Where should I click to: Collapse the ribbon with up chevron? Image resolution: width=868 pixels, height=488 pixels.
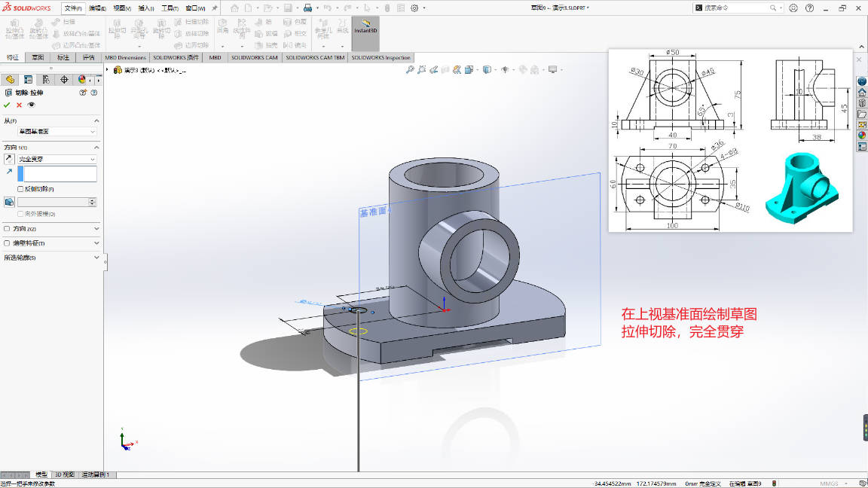click(x=861, y=47)
